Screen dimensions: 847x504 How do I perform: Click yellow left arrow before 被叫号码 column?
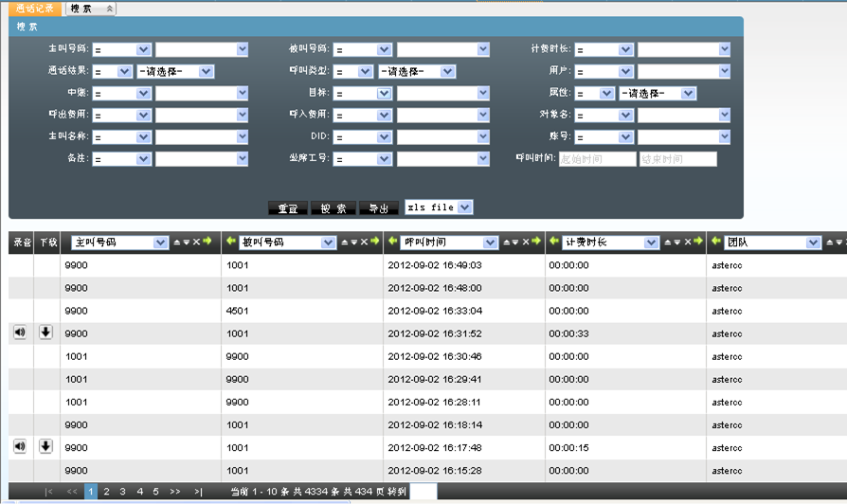[231, 242]
